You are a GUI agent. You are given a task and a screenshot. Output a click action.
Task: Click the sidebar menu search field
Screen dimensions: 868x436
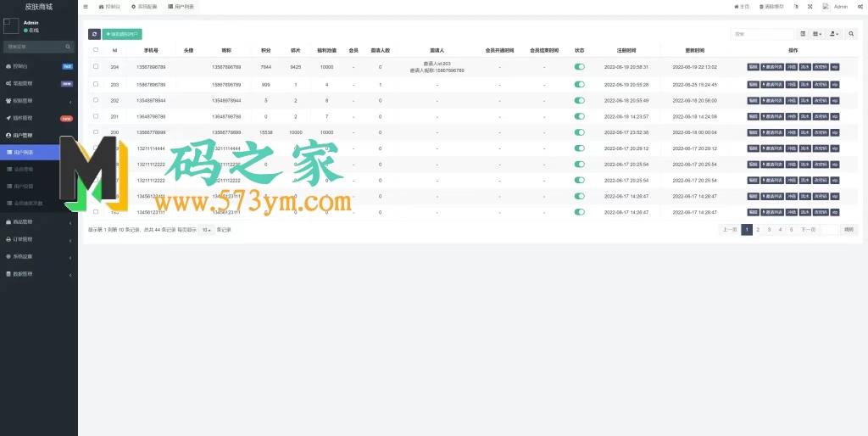tap(34, 47)
